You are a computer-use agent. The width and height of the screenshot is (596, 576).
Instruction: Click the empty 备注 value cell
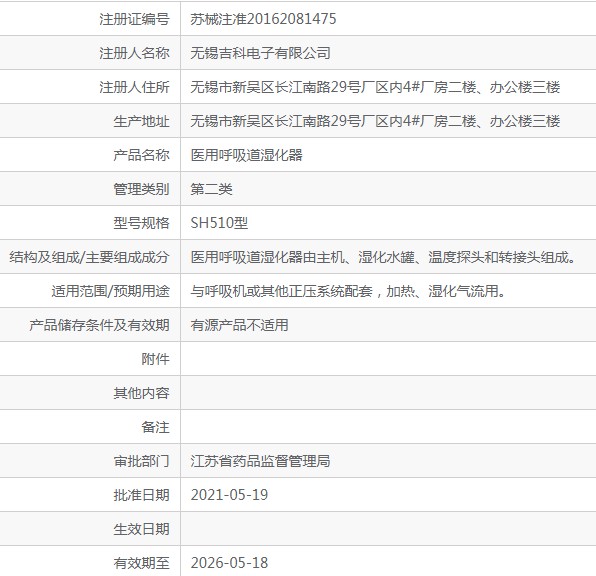click(388, 427)
